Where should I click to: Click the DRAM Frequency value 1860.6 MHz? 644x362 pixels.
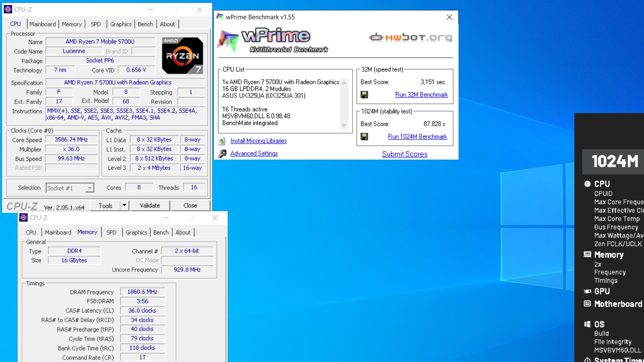143,292
